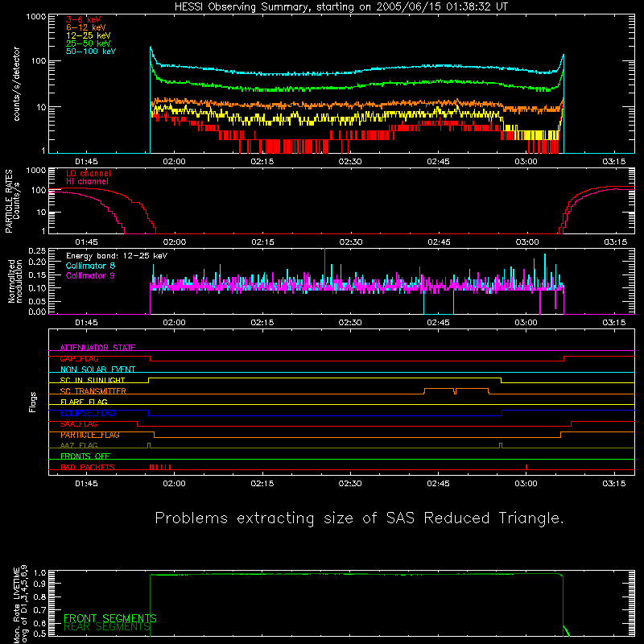Click the Mon. Rate LIVETIME axis label
The image size is (644, 644).
coord(21,605)
